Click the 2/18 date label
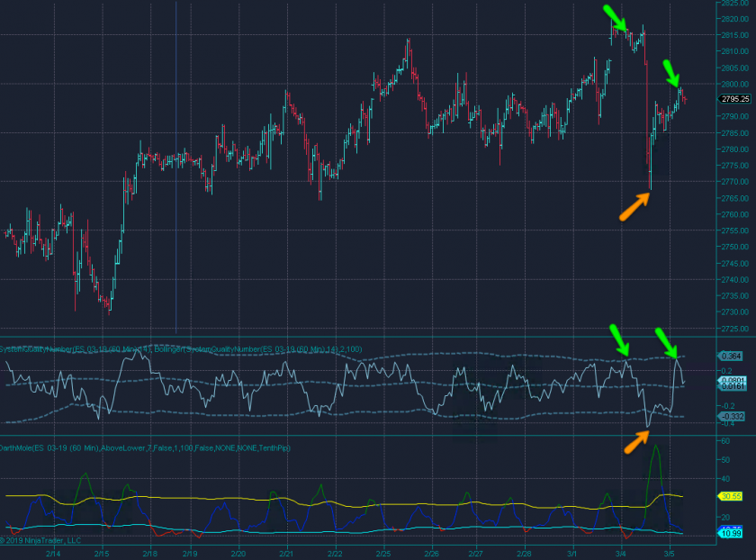The height and width of the screenshot is (560, 756). pos(150,553)
